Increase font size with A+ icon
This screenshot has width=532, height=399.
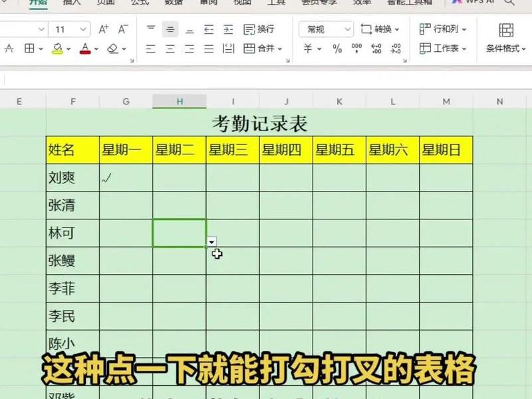click(104, 29)
